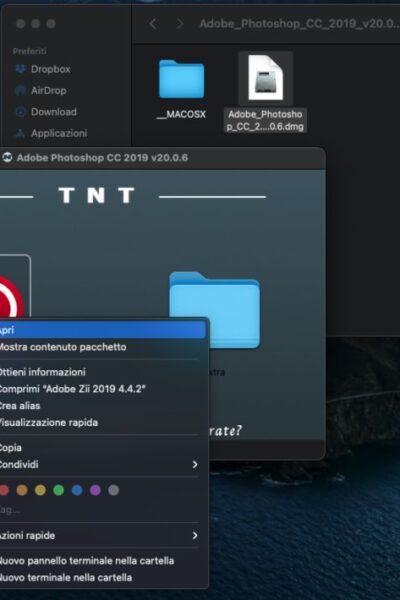This screenshot has height=600, width=400.
Task: Apply the green tag color
Action: (x=59, y=490)
